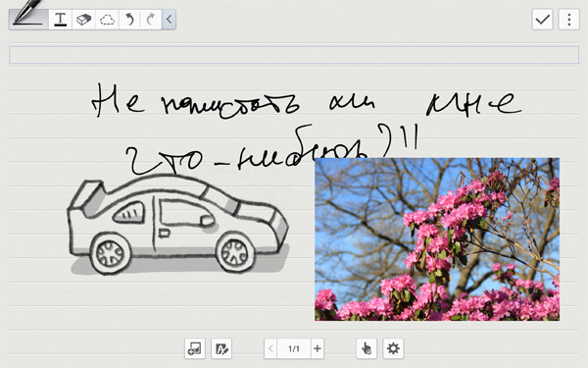Viewport: 588px width, 368px height.
Task: Undo the last stroke
Action: click(129, 20)
